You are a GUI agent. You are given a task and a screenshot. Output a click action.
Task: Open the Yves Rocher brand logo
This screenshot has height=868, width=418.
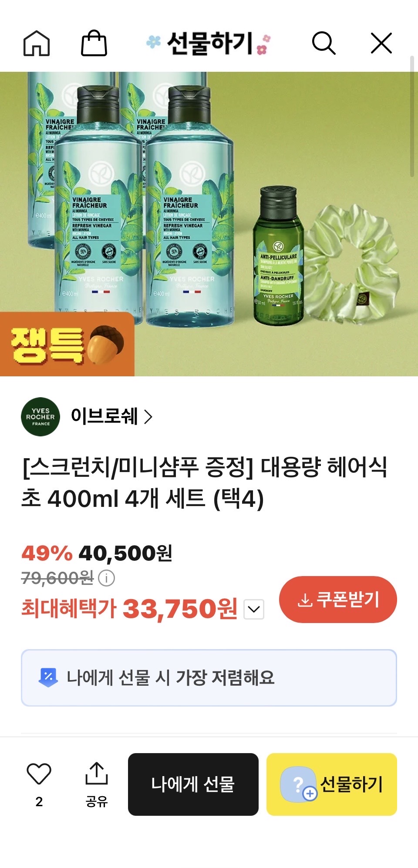coord(40,417)
